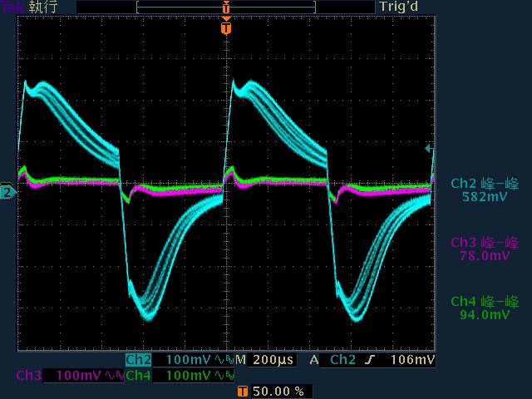Select the Ch3 channel label
The image size is (532, 399).
pyautogui.click(x=27, y=376)
